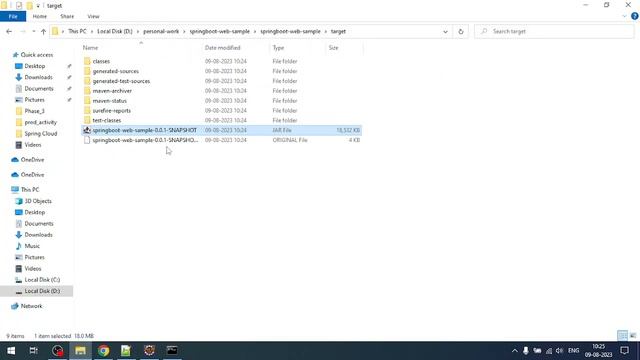The width and height of the screenshot is (640, 360).
Task: Select the generated-test-sources folder
Action: pyautogui.click(x=121, y=81)
